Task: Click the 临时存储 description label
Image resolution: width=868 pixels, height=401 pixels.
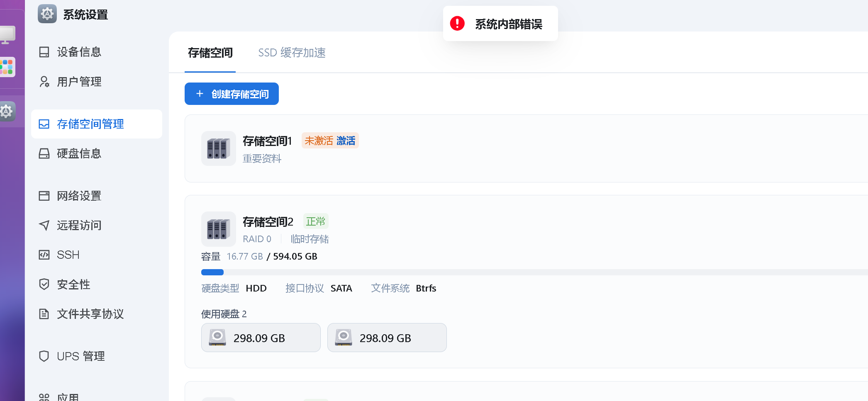Action: pos(310,239)
